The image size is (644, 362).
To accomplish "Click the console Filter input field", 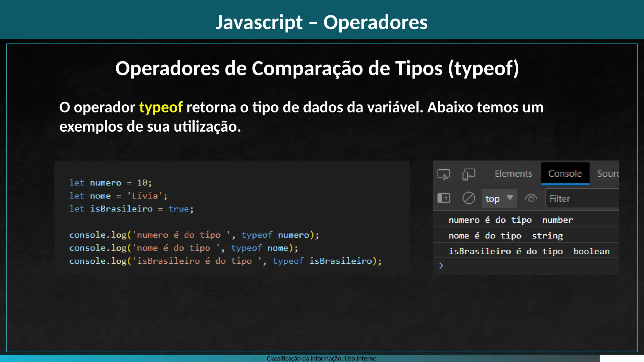I will point(582,199).
